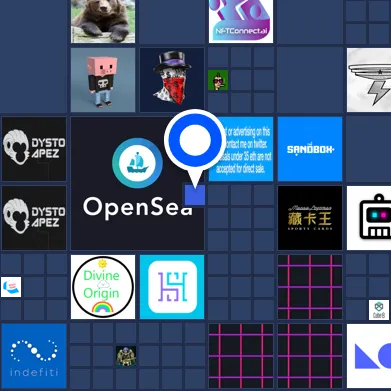Select the purple H logo tile
The image size is (391, 391).
(172, 287)
